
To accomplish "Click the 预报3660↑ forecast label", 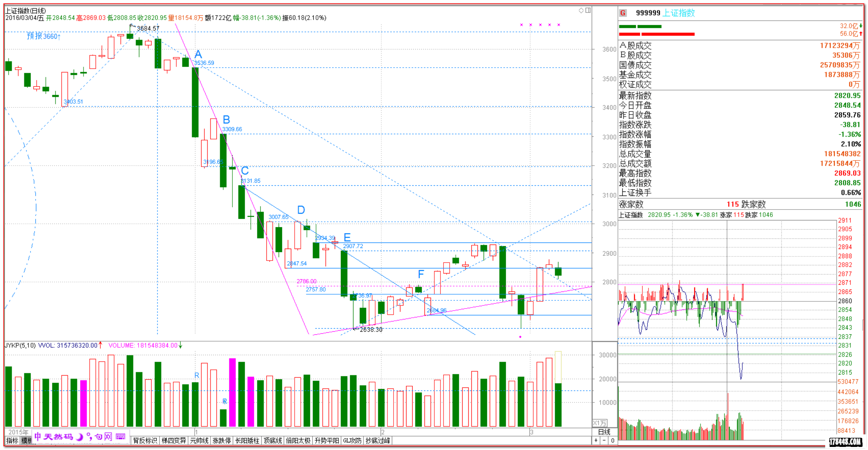I will (x=44, y=36).
